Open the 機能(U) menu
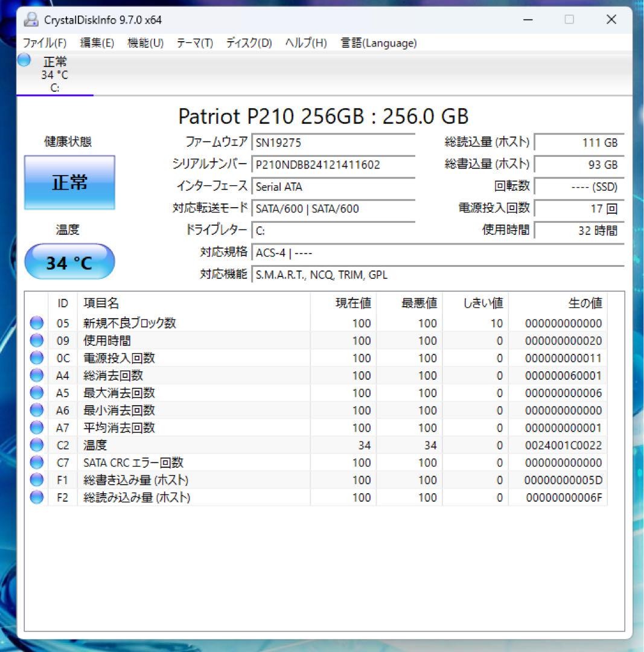644x652 pixels. (145, 43)
